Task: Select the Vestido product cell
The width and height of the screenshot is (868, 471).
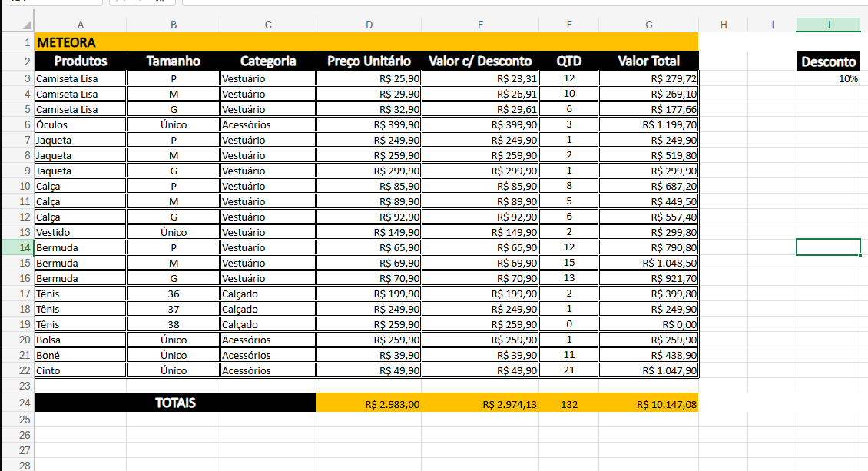Action: [x=80, y=232]
